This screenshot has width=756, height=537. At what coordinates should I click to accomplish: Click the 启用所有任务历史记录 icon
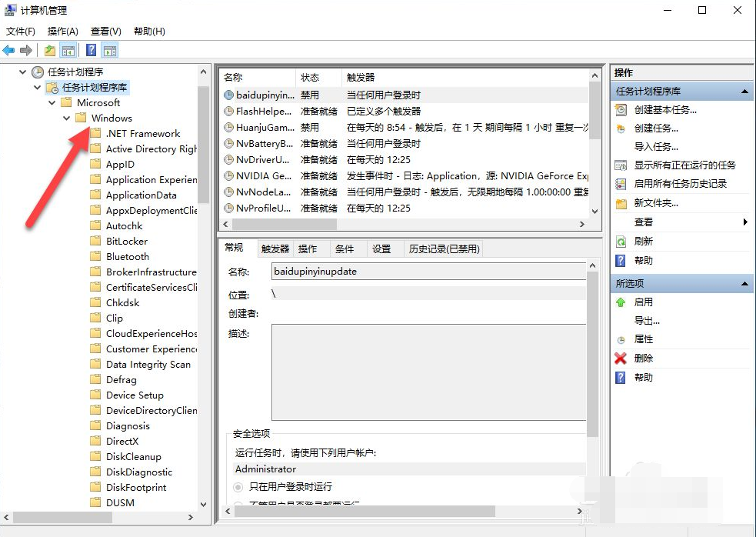coord(621,183)
